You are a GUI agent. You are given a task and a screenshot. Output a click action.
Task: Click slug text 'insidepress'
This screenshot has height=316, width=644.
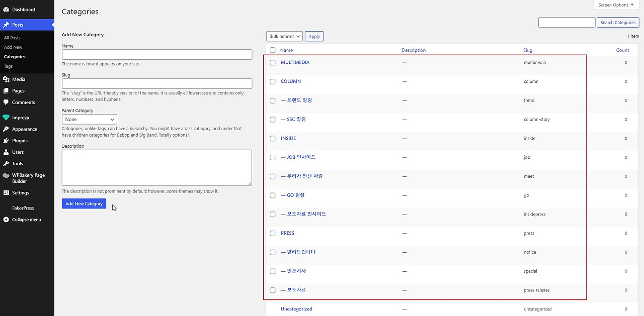[x=534, y=215]
